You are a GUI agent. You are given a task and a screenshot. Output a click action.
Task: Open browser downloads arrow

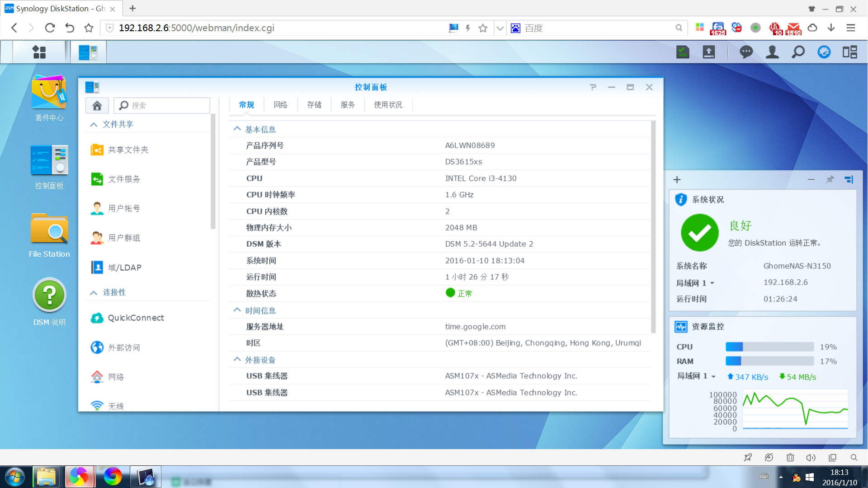point(831,28)
